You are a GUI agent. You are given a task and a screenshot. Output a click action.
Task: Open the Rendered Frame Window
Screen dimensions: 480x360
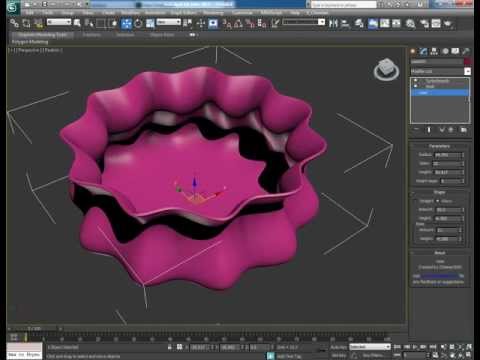click(x=436, y=23)
